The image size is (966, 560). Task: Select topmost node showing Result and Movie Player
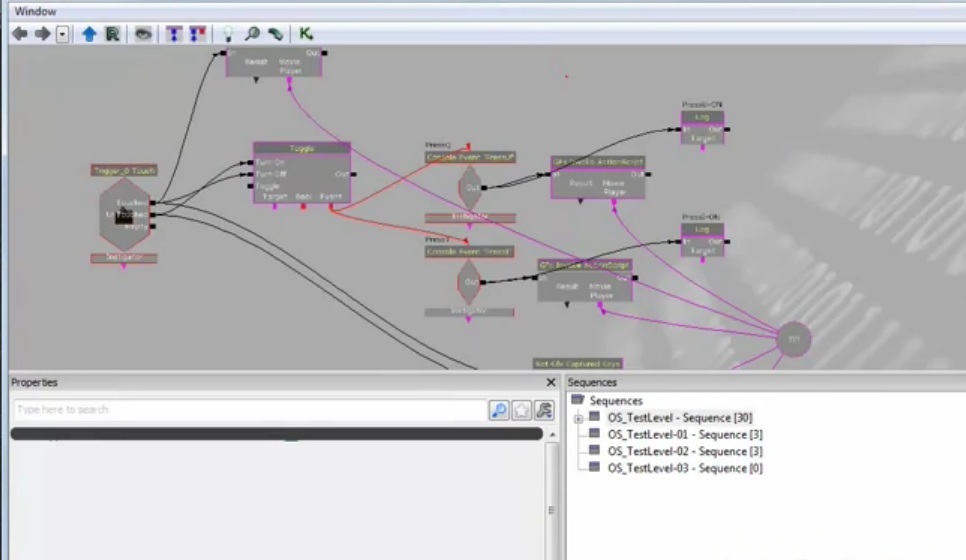pos(274,63)
